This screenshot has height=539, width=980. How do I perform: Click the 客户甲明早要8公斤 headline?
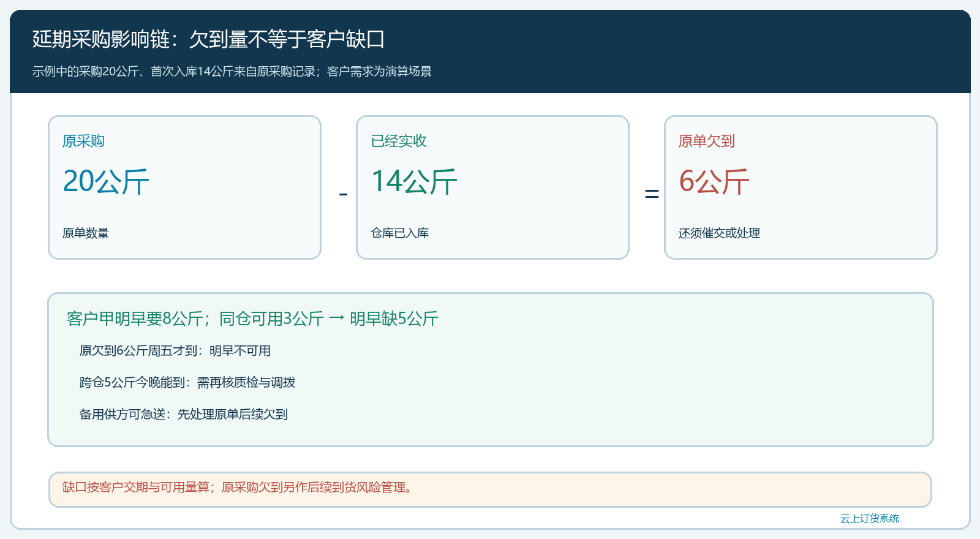(252, 318)
